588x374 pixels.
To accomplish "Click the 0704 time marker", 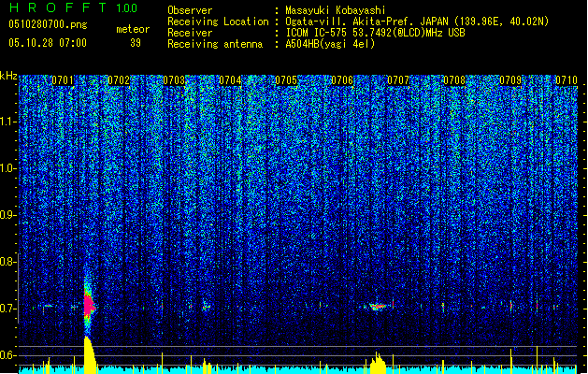I will pos(230,80).
